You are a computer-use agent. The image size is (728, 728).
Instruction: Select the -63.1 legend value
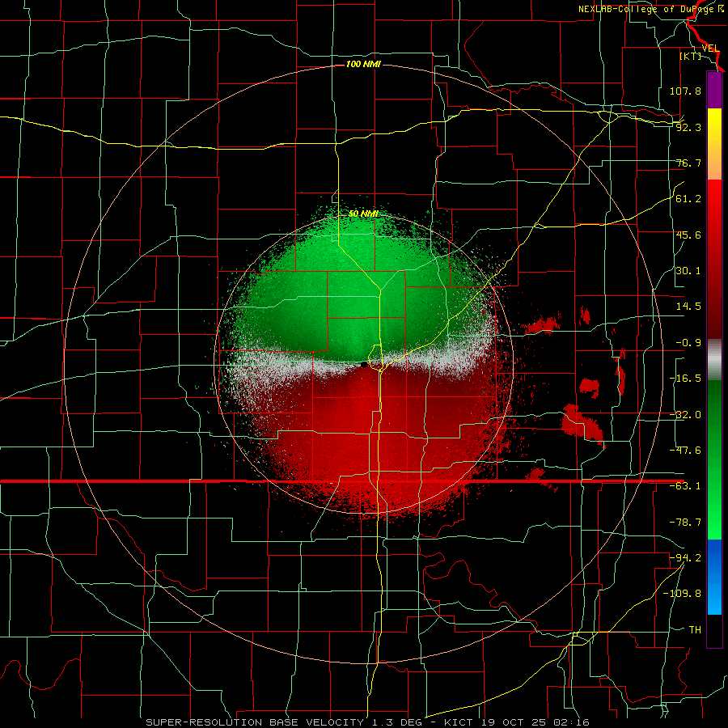click(x=685, y=486)
